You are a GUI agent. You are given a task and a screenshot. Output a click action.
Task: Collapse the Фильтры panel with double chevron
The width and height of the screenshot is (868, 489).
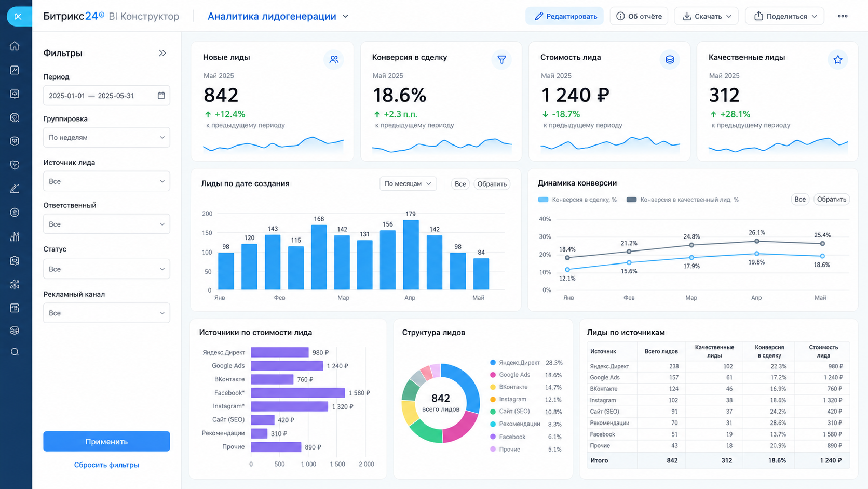click(x=162, y=53)
